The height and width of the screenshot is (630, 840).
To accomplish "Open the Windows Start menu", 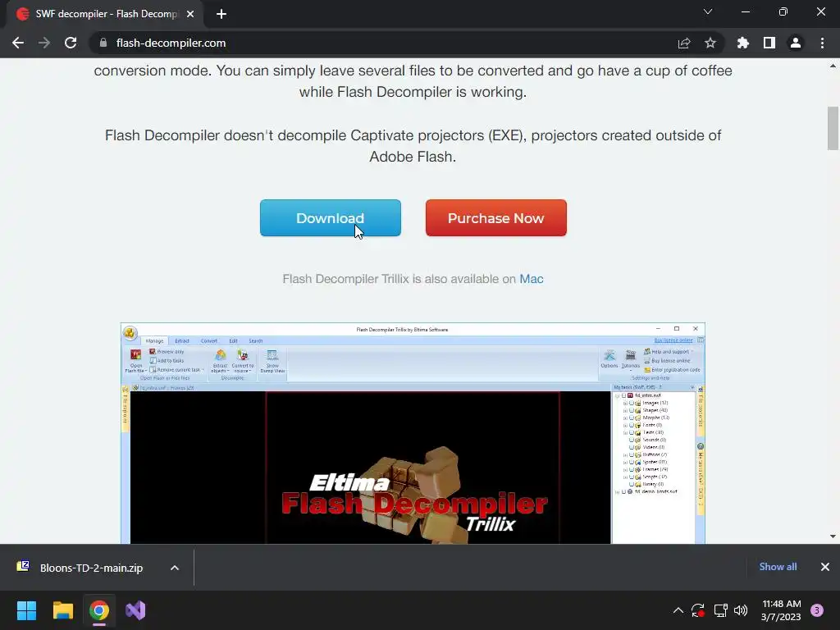I will pos(26,610).
